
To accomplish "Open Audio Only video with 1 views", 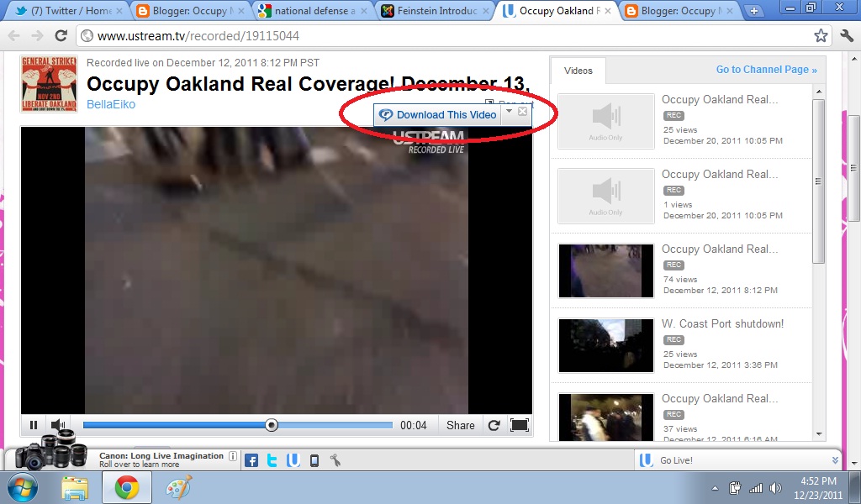I will (x=606, y=196).
